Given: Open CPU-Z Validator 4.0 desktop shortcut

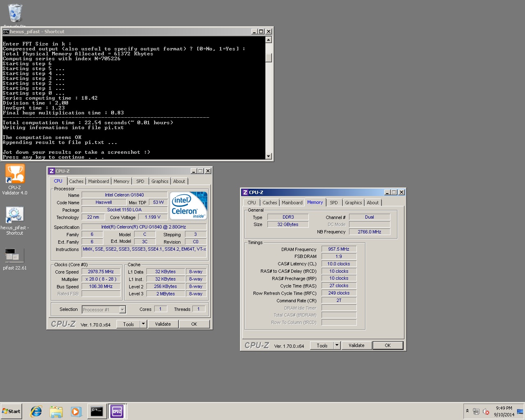Looking at the screenshot, I should tap(15, 180).
